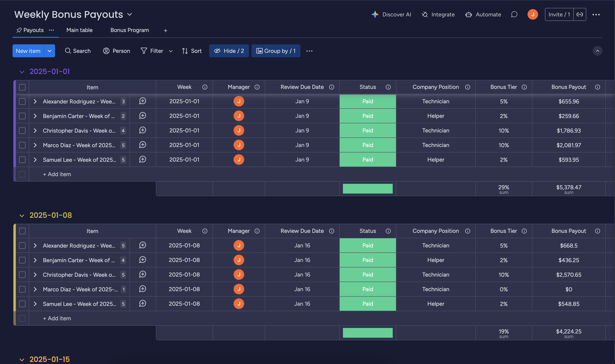Show info for Manager column in first group
615x364 pixels.
click(x=257, y=87)
